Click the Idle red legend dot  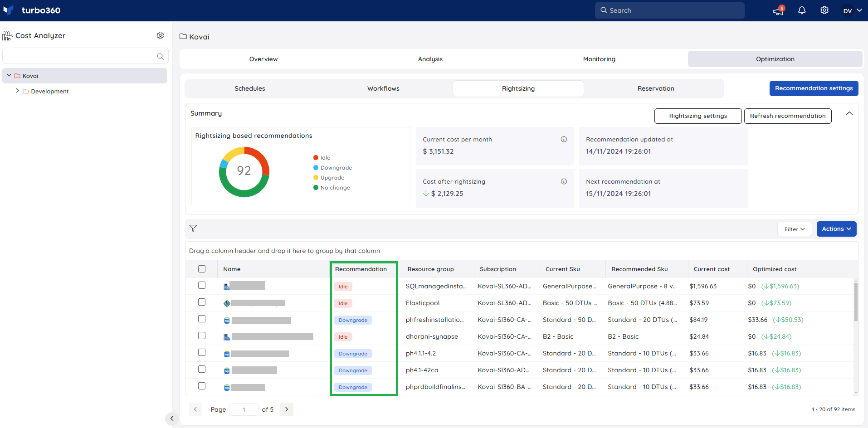click(316, 158)
